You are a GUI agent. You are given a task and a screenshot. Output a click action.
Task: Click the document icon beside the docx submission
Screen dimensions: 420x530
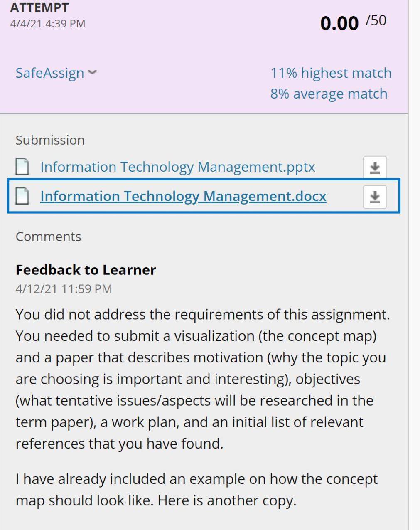coord(22,196)
